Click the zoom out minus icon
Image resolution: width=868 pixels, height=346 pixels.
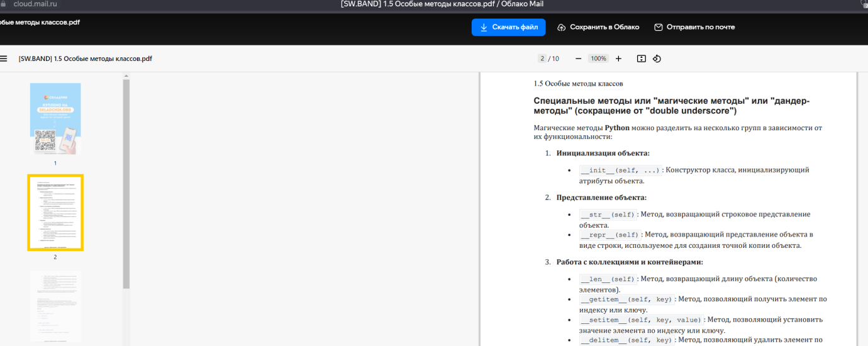pyautogui.click(x=578, y=59)
